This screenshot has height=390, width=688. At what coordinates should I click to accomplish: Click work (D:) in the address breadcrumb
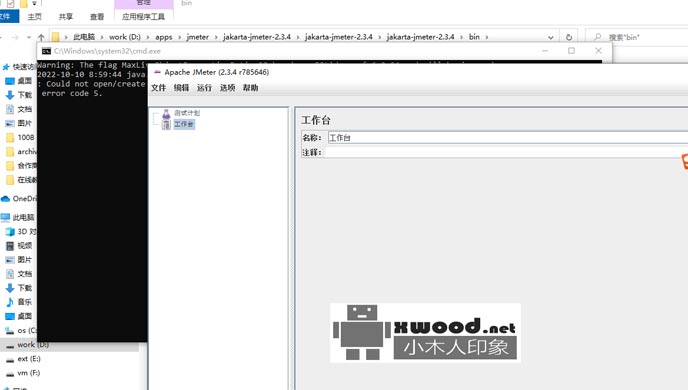(x=125, y=37)
